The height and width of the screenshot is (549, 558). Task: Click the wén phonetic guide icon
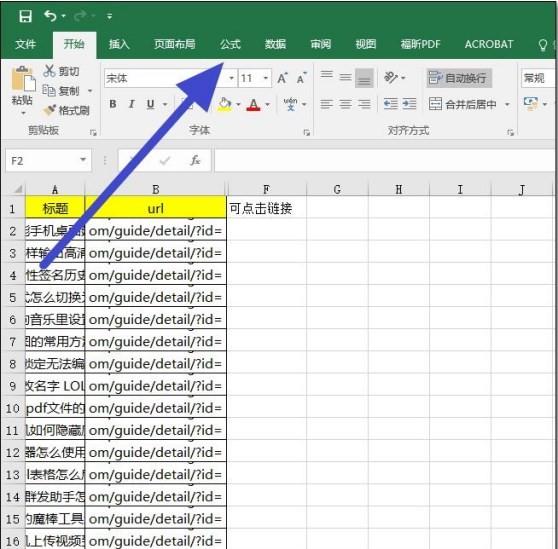[291, 104]
